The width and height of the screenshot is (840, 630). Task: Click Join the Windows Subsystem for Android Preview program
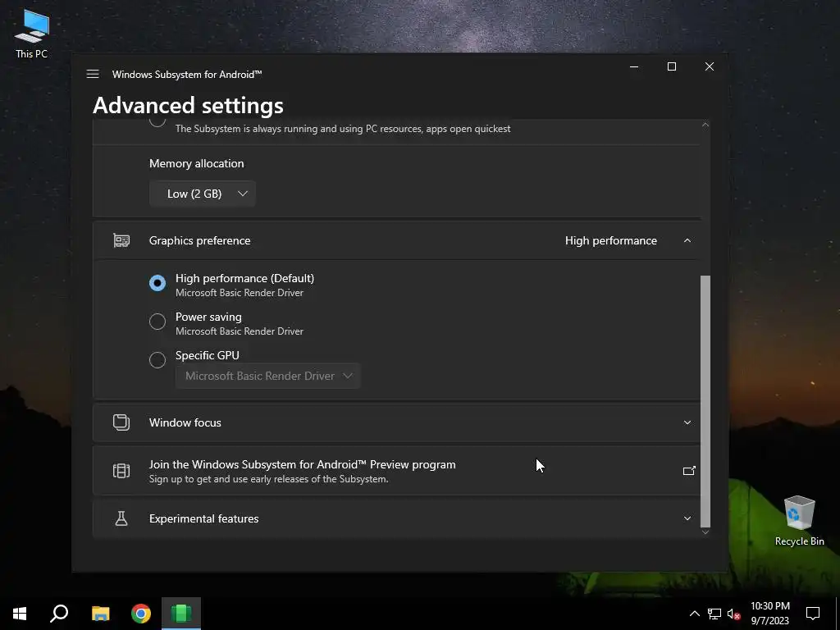pos(396,471)
